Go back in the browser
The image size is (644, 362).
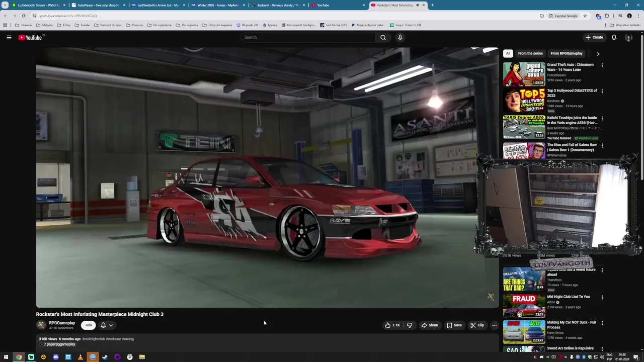coord(5,16)
